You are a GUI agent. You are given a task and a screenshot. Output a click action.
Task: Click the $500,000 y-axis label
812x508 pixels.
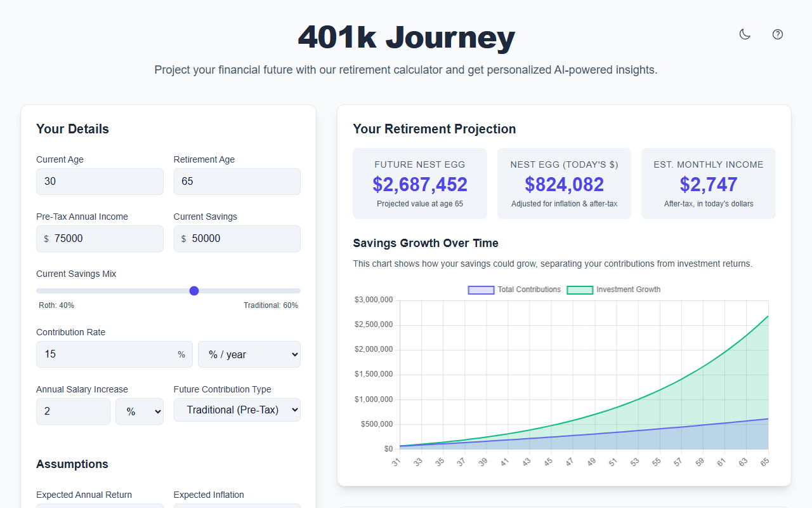(376, 424)
